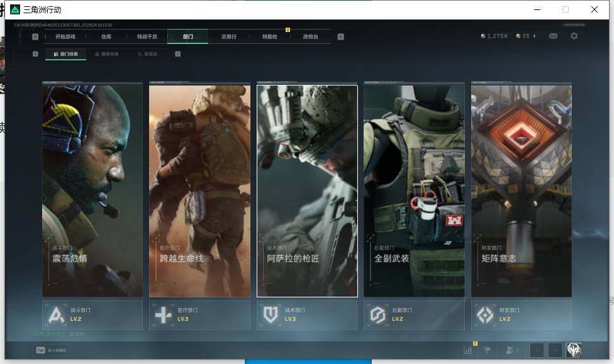Click the 后勤部门 hexagon icon
The width and height of the screenshot is (614, 364).
coord(378,315)
